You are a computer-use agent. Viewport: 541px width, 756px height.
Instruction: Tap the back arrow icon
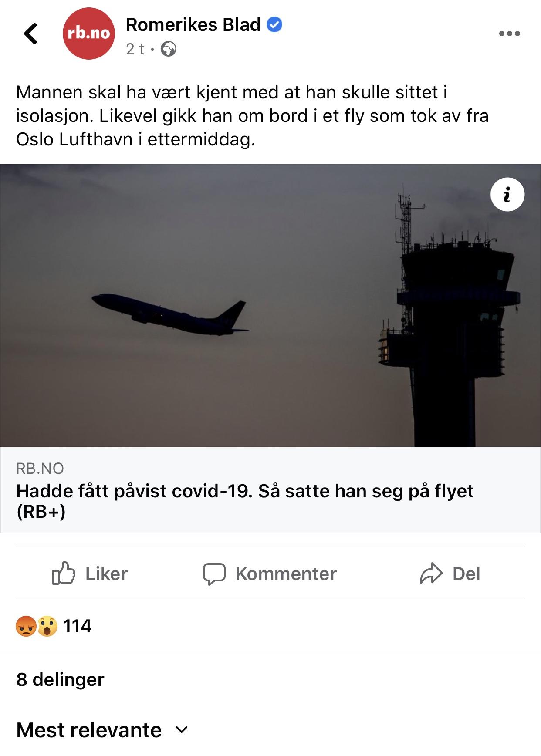pyautogui.click(x=30, y=34)
